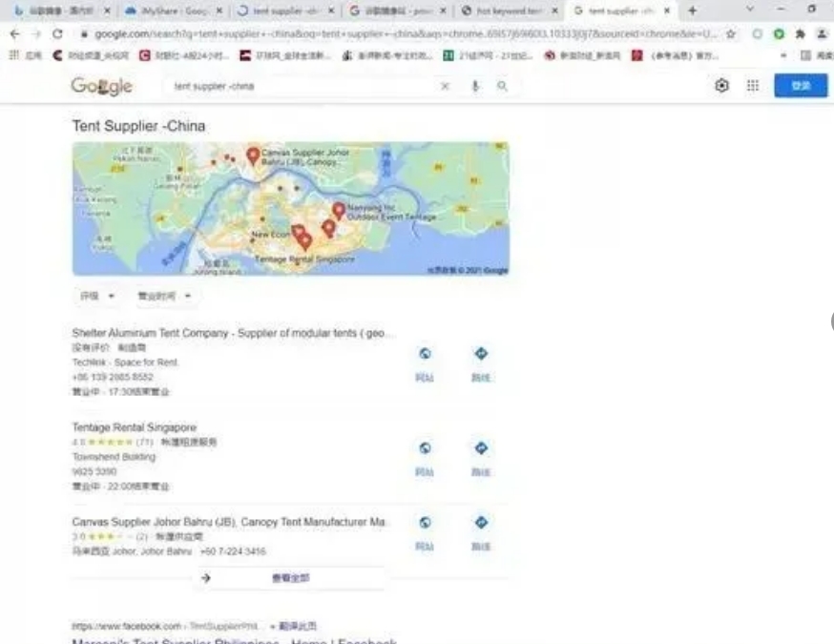Click in the Google search input field
Screen dimensions: 834x644
tap(303, 86)
